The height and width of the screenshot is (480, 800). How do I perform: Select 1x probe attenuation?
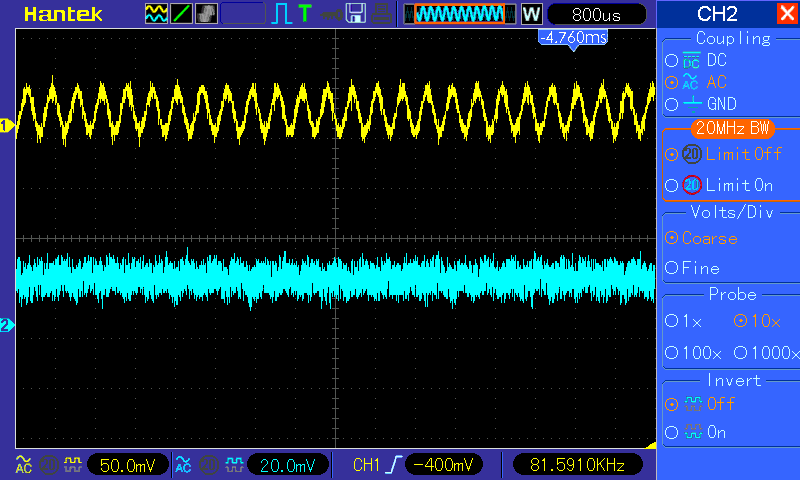tap(684, 321)
